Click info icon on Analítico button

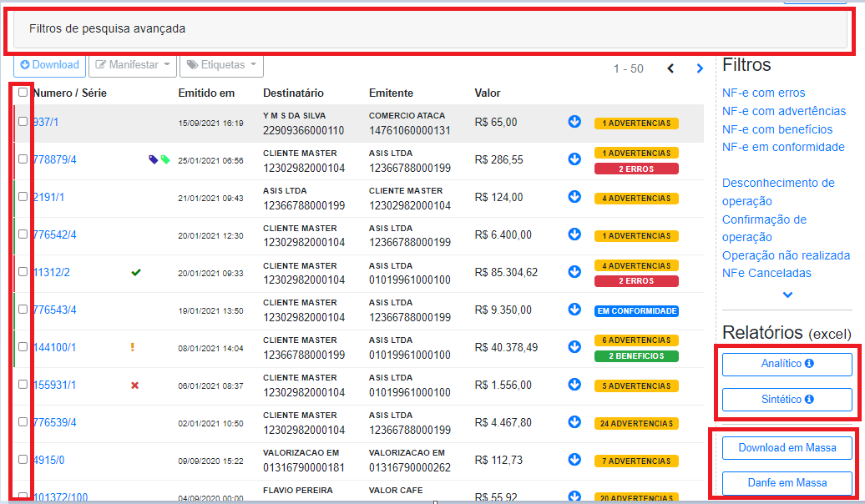click(x=809, y=363)
